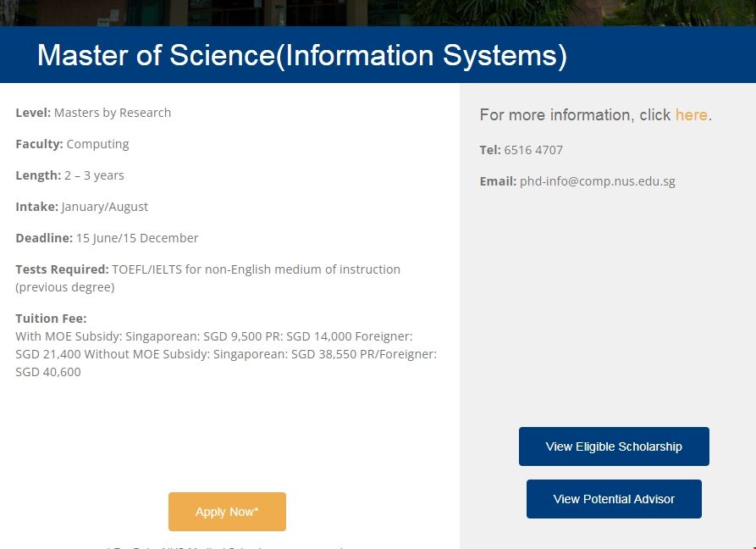The width and height of the screenshot is (756, 549).
Task: Click the View Potential Advisor button
Action: (x=614, y=499)
